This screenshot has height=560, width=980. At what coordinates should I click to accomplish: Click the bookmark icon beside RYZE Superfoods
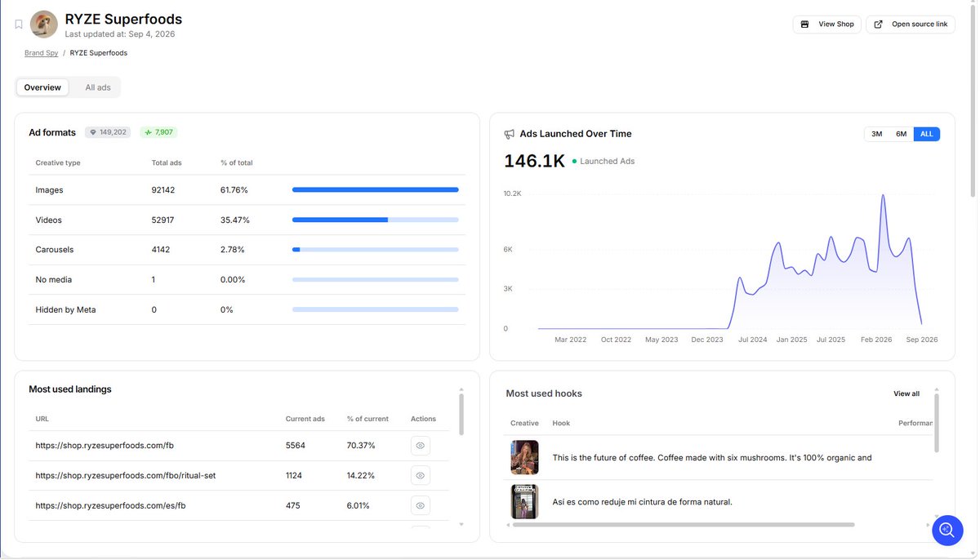pyautogui.click(x=19, y=24)
